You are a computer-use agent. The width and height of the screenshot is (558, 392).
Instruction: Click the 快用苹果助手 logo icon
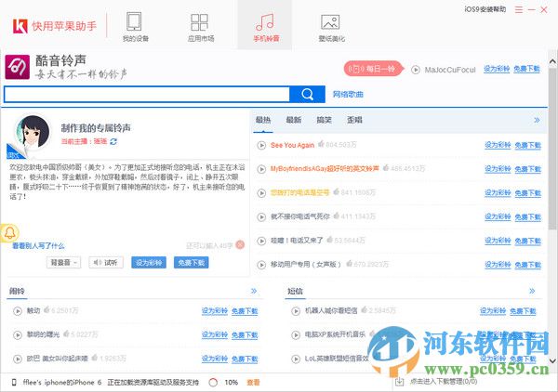[x=20, y=26]
